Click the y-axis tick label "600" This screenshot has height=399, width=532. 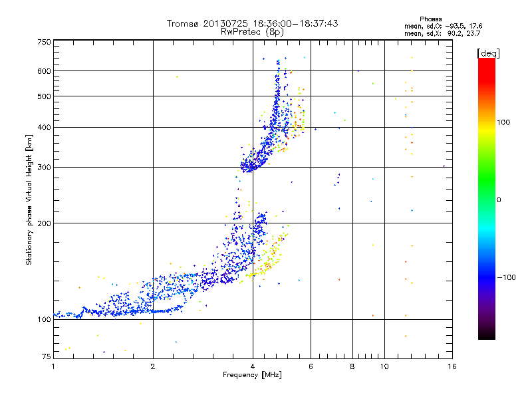click(x=44, y=71)
